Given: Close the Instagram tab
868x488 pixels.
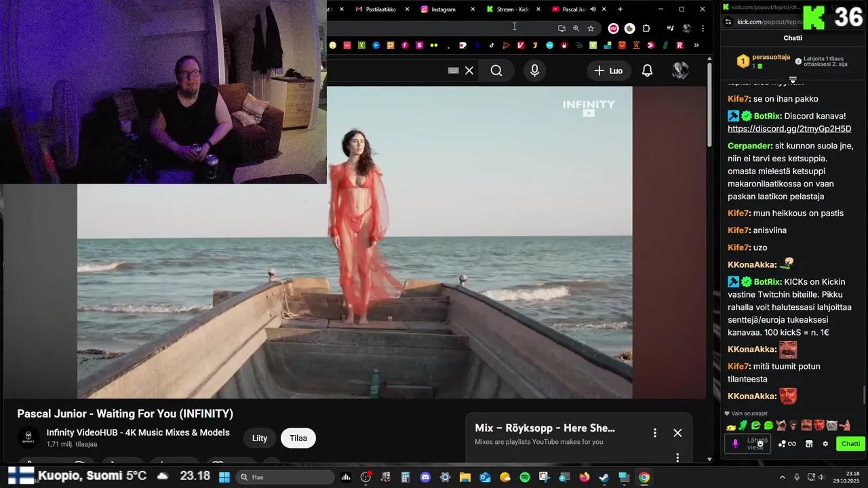Looking at the screenshot, I should [473, 9].
